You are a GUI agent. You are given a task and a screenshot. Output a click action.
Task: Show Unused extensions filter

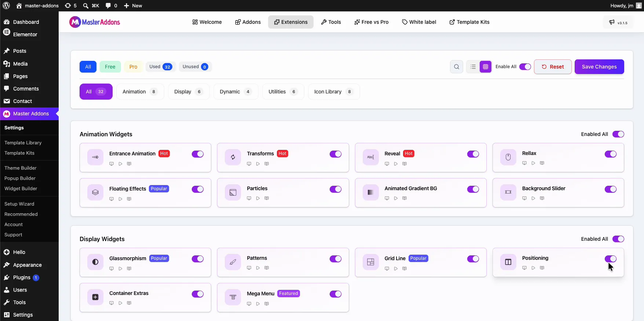pyautogui.click(x=195, y=67)
